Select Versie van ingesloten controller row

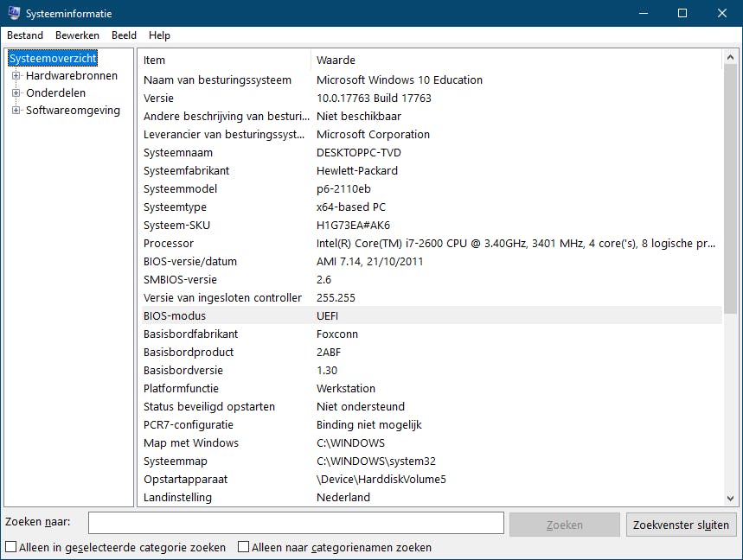click(432, 298)
